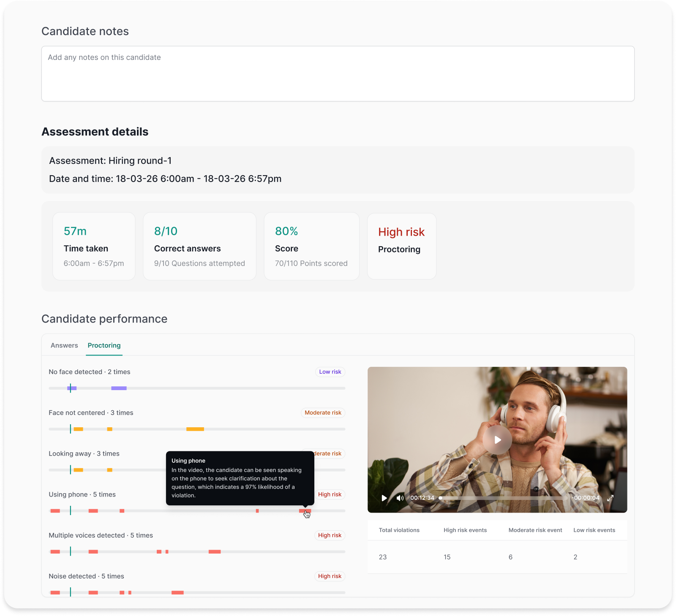Click the 'Low risk' badge for No face detected
Screen dimensions: 676x616
pos(330,372)
